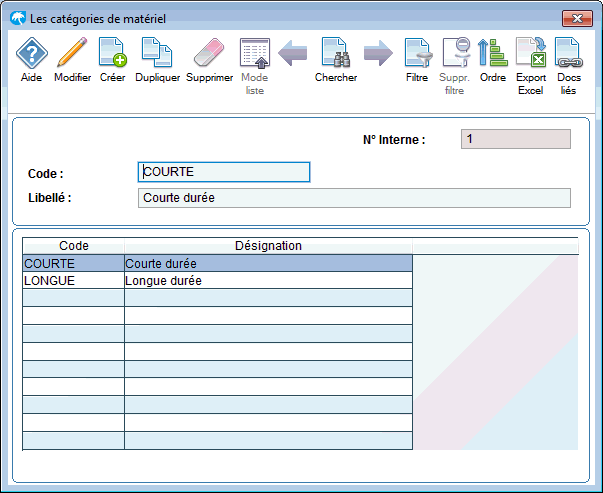The image size is (603, 493).
Task: Sort by the Désignation column header
Action: coord(268,246)
